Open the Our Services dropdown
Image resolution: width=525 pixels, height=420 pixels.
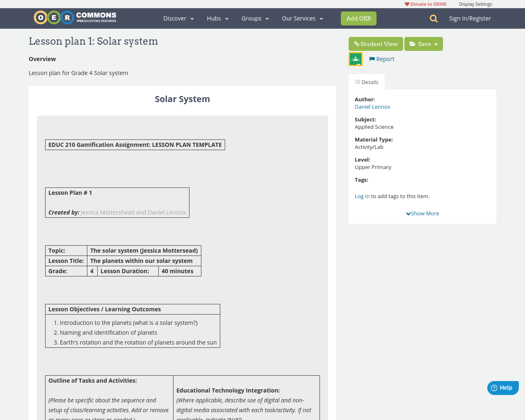pyautogui.click(x=302, y=18)
